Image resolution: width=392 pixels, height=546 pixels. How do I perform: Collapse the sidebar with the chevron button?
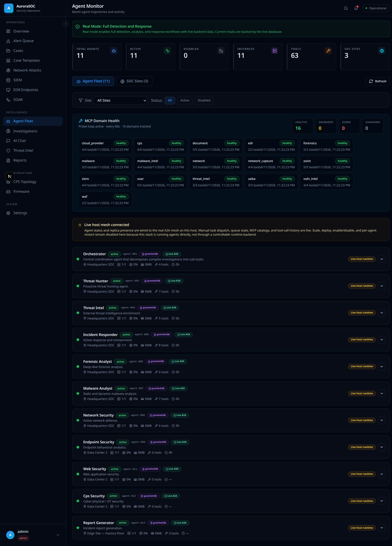point(66,24)
